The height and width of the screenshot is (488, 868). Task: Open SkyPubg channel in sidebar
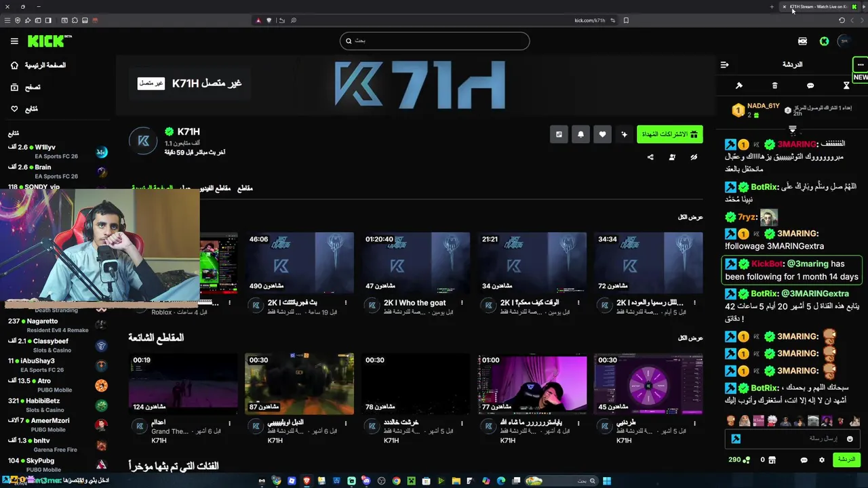pyautogui.click(x=58, y=465)
